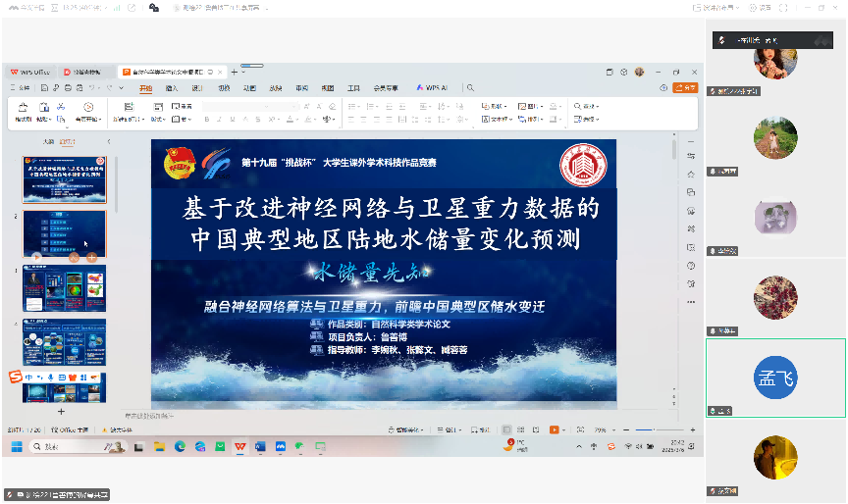Click the search magnifier icon in the ribbon bar
The width and height of the screenshot is (848, 504).
pyautogui.click(x=470, y=87)
